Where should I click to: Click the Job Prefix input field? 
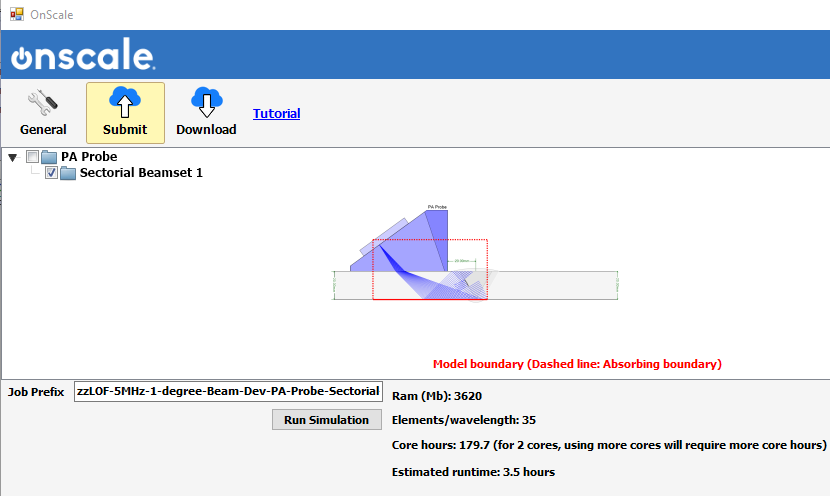[x=228, y=391]
